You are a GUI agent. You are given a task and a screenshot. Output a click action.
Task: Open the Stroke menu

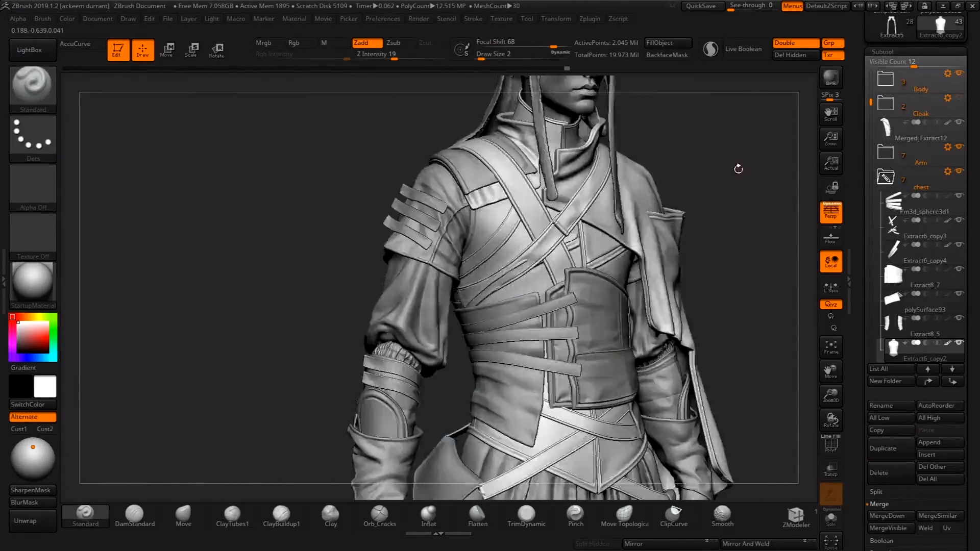pos(473,19)
